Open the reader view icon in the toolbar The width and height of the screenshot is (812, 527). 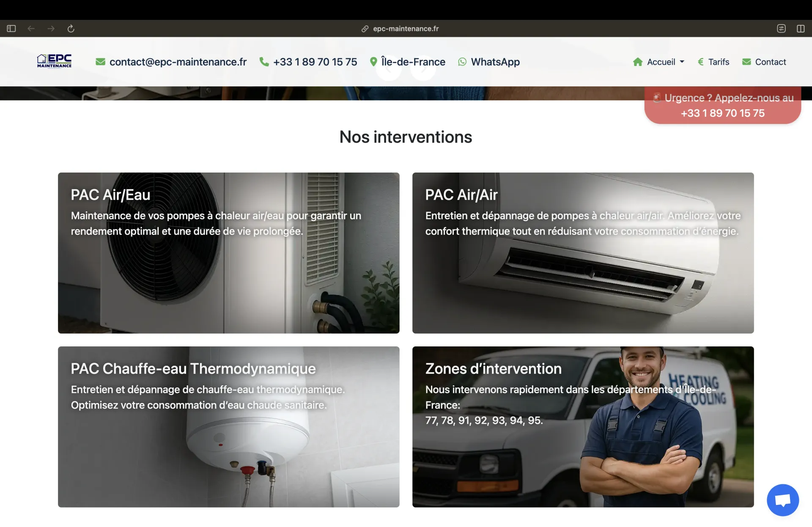coord(781,28)
